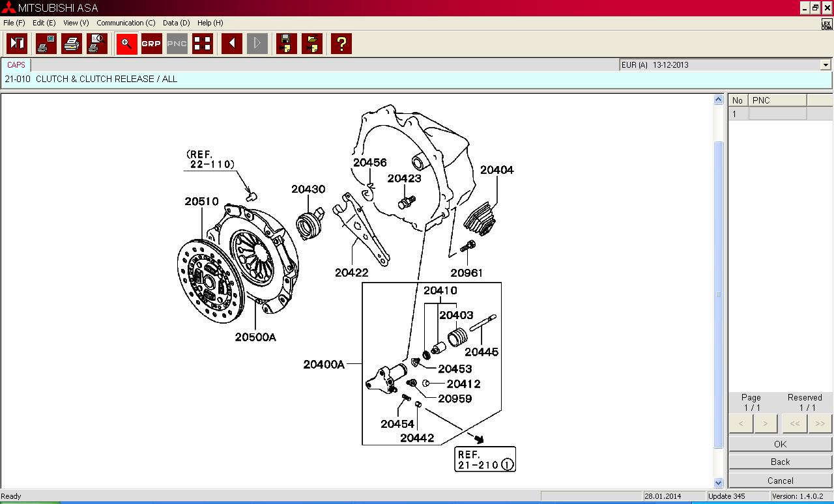Expand the EUR (A) region dropdown
This screenshot has height=504, width=834.
pyautogui.click(x=826, y=65)
